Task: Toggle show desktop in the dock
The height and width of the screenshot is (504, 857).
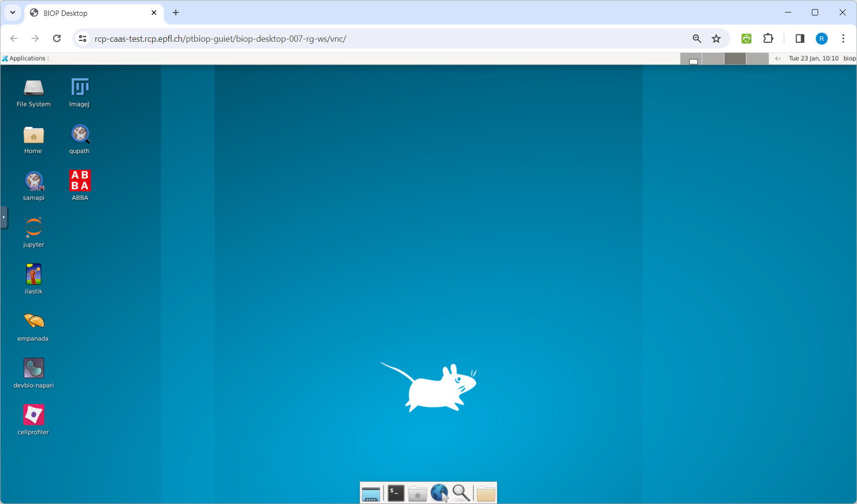Action: click(x=370, y=492)
